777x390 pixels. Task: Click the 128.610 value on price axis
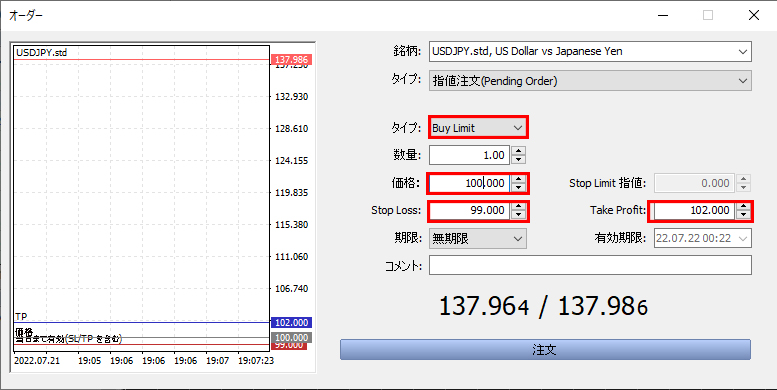(x=291, y=129)
